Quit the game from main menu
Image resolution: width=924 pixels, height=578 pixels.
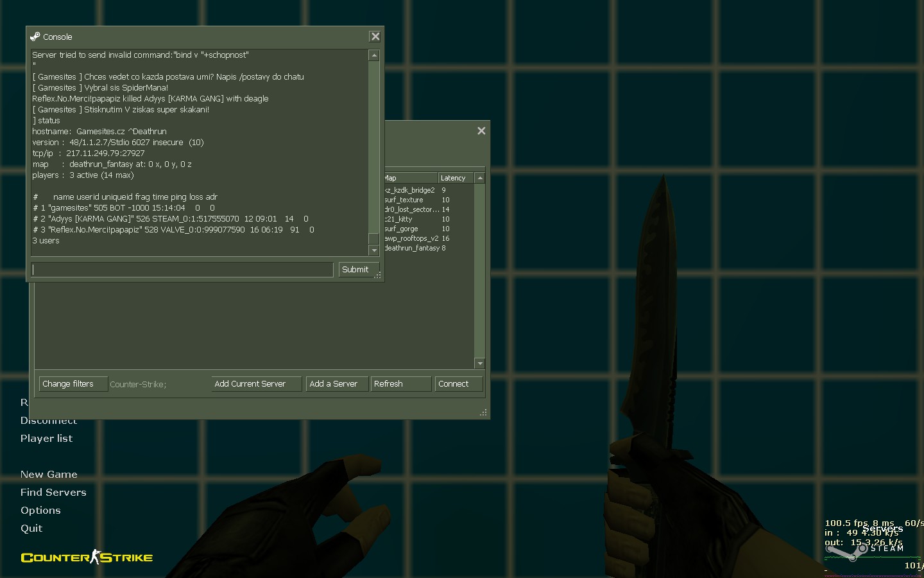tap(31, 529)
